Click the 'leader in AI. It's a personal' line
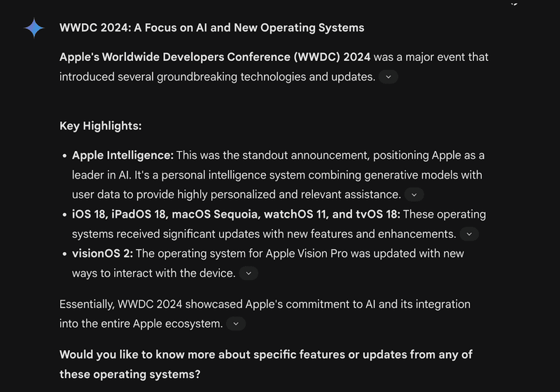The width and height of the screenshot is (560, 392). pos(276,175)
